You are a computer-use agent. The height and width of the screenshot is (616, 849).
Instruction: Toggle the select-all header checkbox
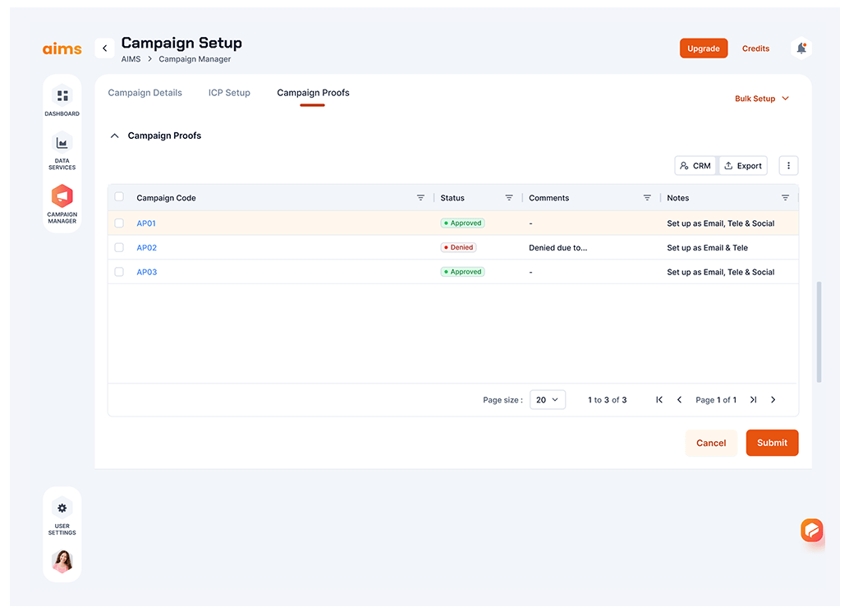point(119,197)
